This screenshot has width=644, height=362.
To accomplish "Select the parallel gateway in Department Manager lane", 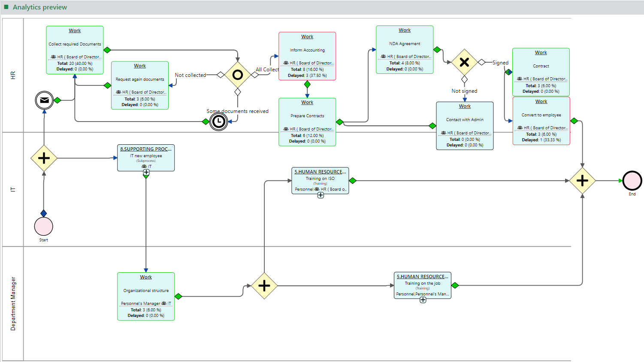I will [x=264, y=285].
